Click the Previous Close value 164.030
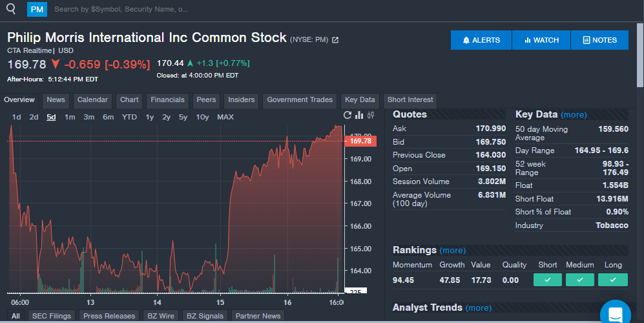644x323 pixels. click(x=491, y=155)
